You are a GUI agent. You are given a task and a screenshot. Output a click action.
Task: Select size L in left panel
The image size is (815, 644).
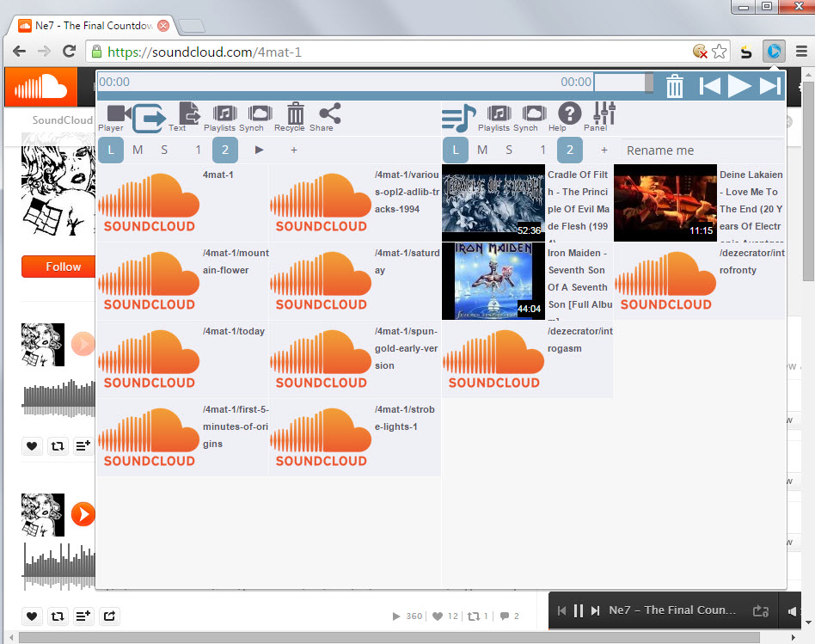[111, 150]
